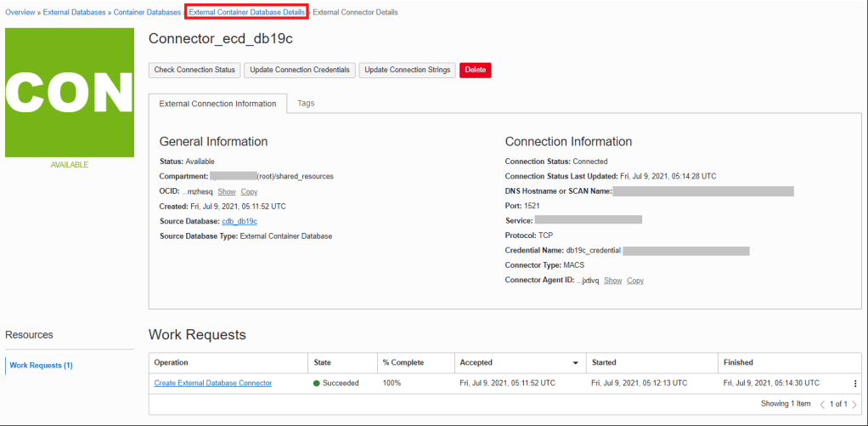Sort by Accepted column arrow
Screen dimensions: 868x426
coord(576,363)
